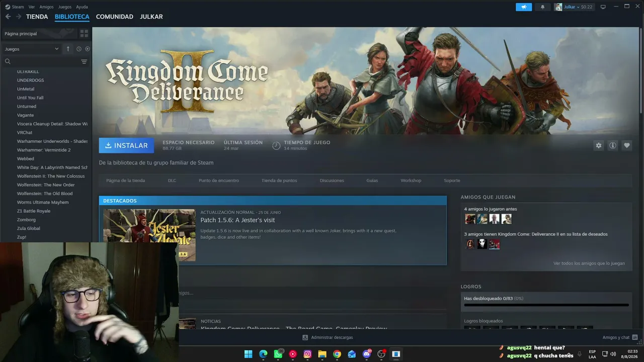
Task: Open the notifications bell
Action: click(x=542, y=7)
